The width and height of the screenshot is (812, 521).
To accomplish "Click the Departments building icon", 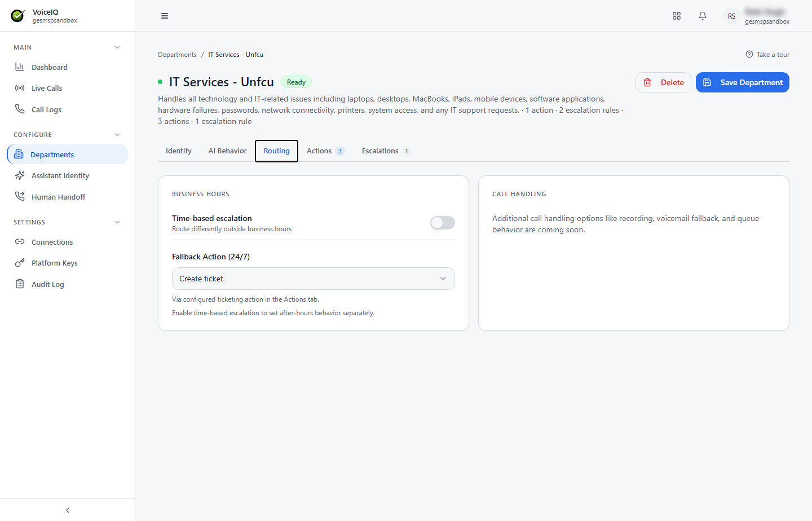I will pyautogui.click(x=19, y=154).
